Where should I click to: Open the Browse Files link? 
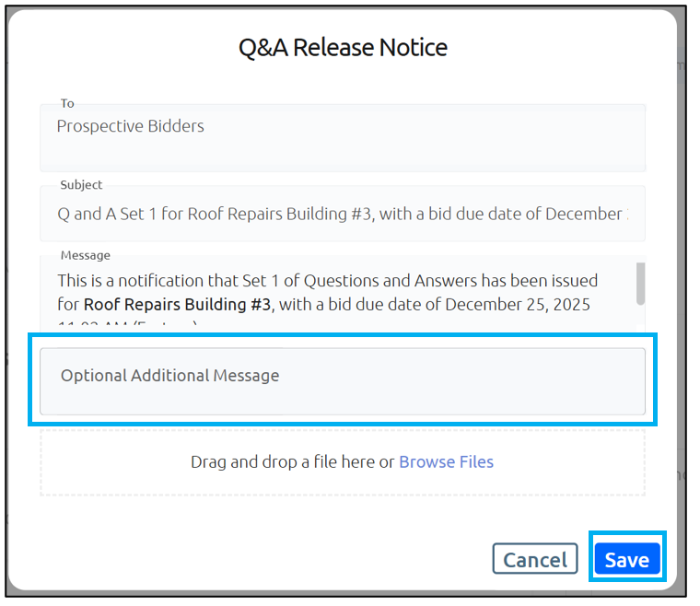click(x=446, y=461)
